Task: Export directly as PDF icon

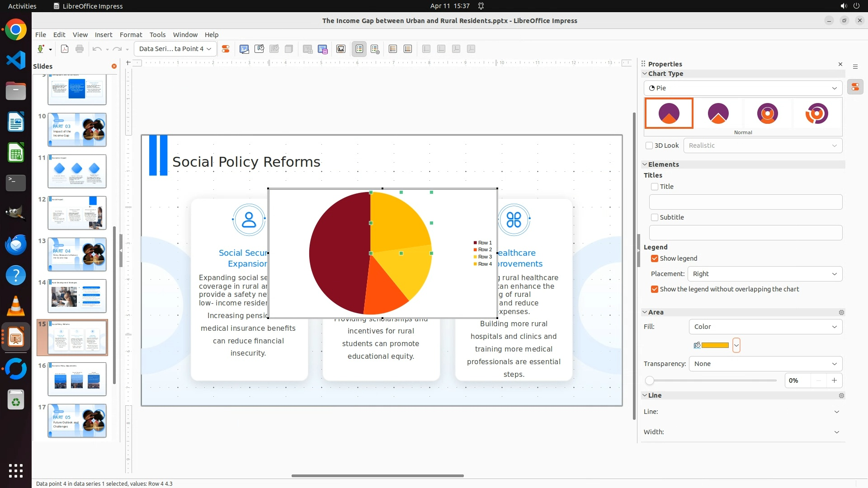Action: (65, 49)
